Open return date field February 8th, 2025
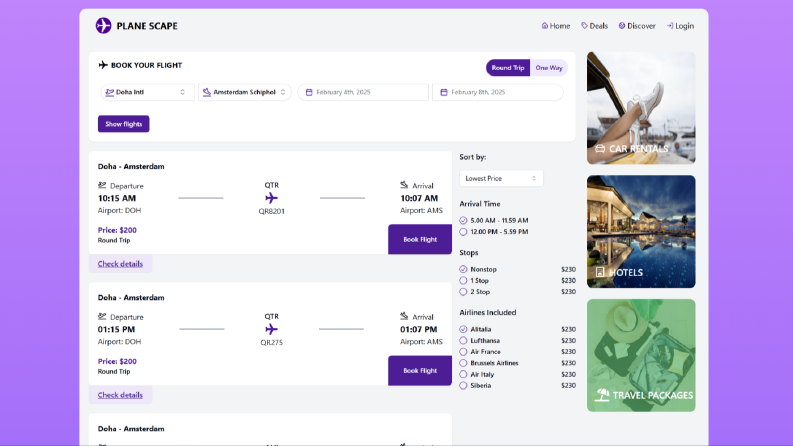 (498, 92)
